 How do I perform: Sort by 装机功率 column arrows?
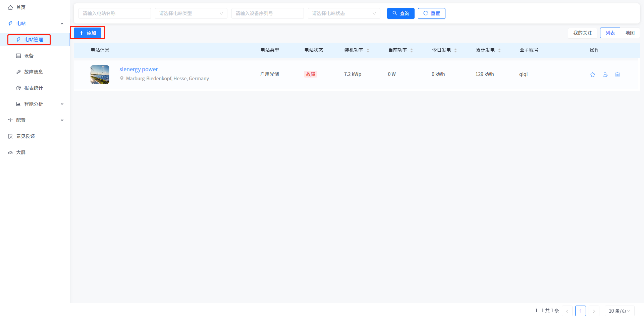coord(368,50)
